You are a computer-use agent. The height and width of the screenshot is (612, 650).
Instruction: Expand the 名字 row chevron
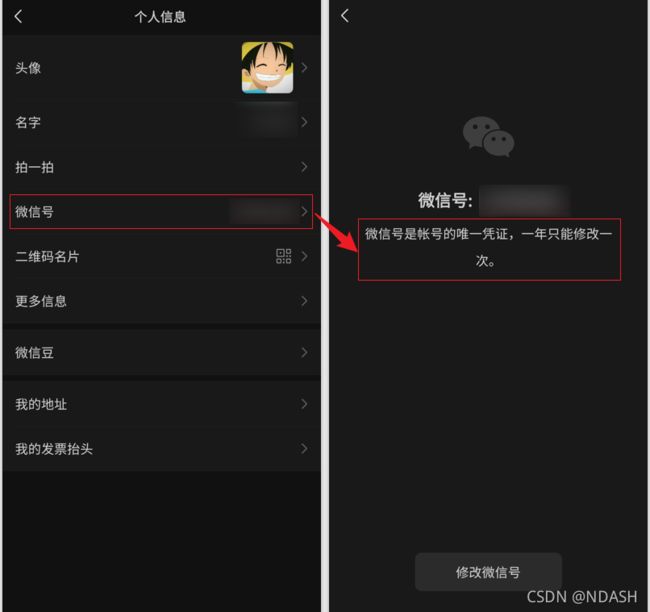coord(304,122)
